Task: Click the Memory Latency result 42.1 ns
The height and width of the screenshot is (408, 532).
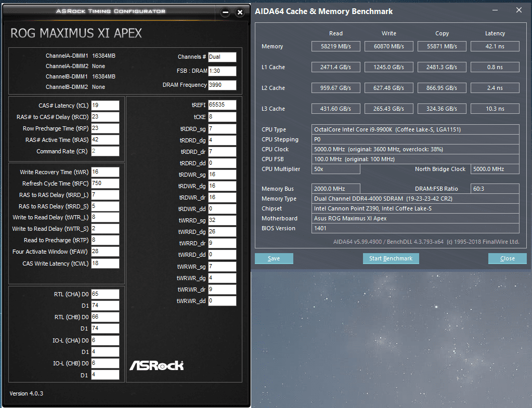Action: [x=495, y=46]
